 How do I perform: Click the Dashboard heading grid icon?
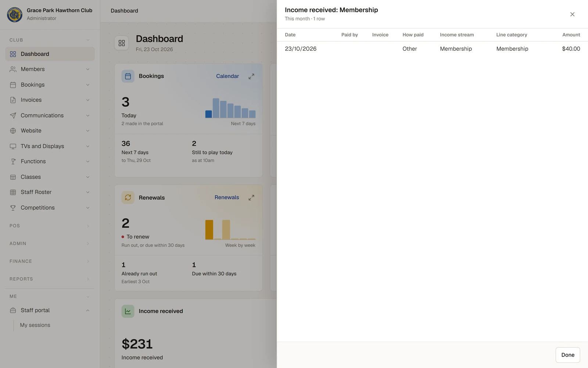point(122,43)
